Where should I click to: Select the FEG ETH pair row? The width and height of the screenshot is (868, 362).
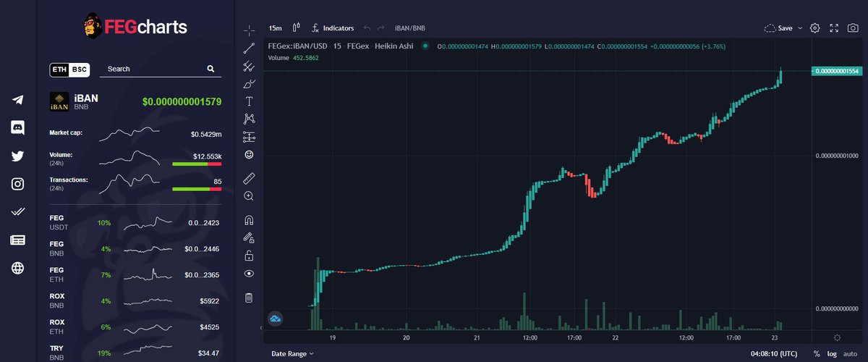tap(135, 275)
